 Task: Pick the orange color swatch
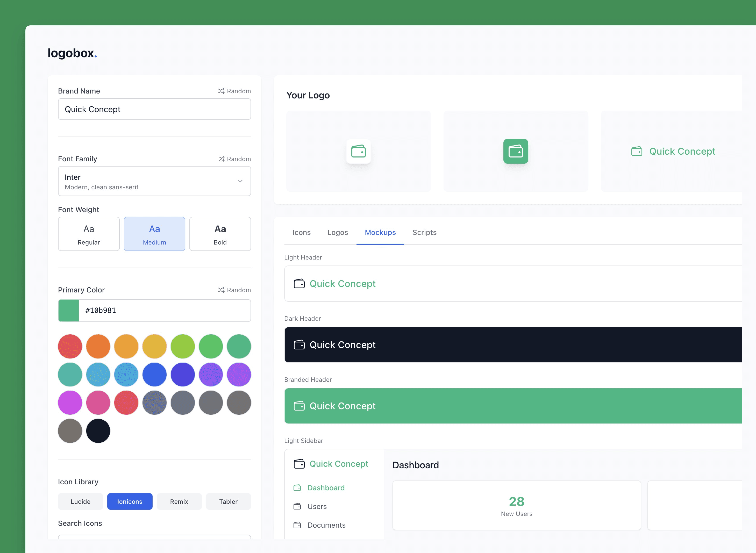[98, 347]
